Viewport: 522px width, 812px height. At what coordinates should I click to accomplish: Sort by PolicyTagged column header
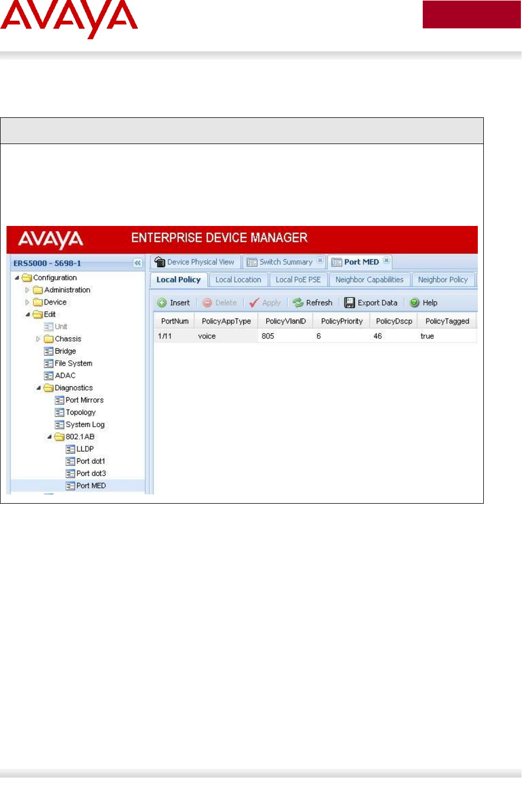(x=447, y=321)
